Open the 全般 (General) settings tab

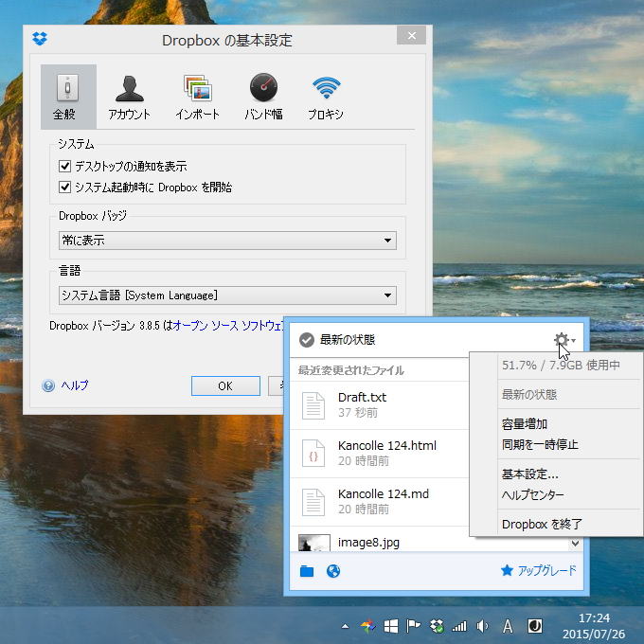(68, 97)
